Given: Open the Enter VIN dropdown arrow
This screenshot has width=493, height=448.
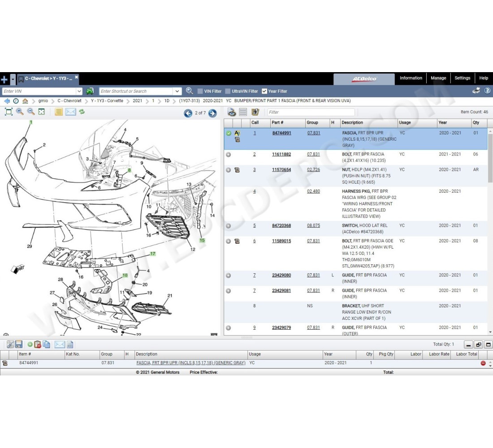Looking at the screenshot, I should (79, 91).
